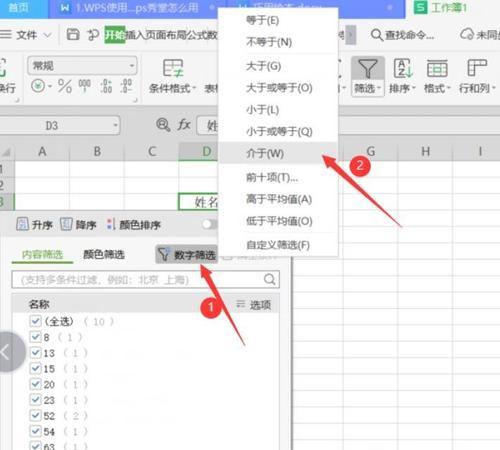Toggle the switch right of Color Sort
500x450 pixels.
tap(209, 224)
